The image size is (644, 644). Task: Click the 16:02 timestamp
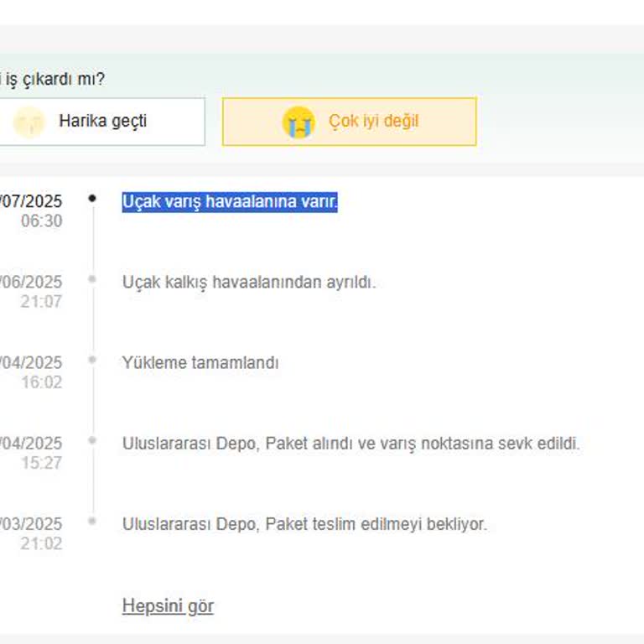coord(41,382)
